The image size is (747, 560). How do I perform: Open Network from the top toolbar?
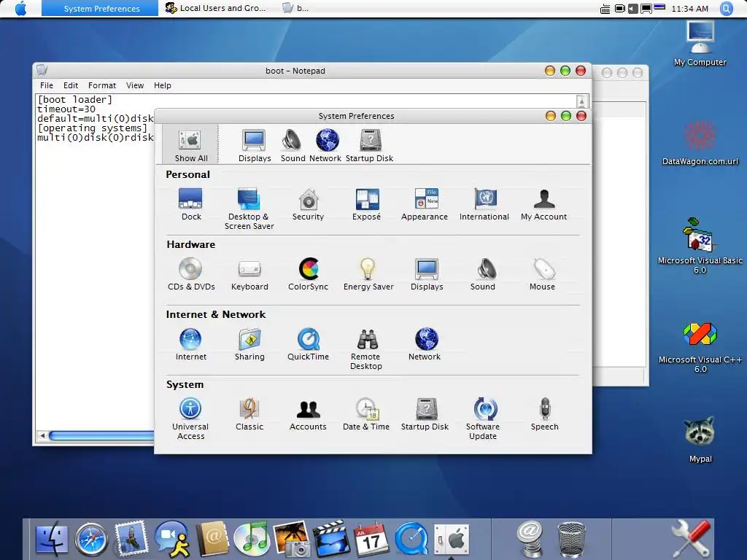tap(326, 145)
